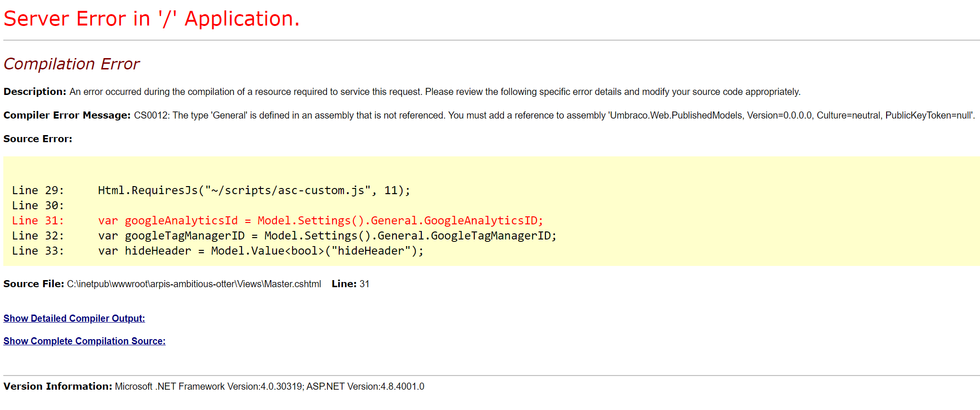
Task: Click the 'Server Error in '/' Application.' heading
Action: tap(151, 19)
